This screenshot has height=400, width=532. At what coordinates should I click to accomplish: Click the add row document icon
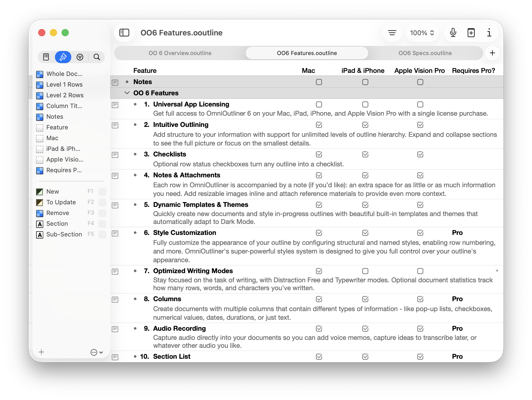[471, 33]
